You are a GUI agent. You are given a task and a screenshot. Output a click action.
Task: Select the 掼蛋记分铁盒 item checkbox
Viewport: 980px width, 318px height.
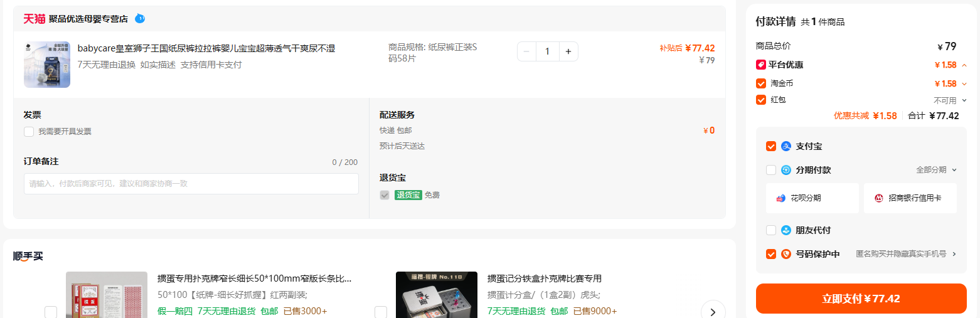click(381, 312)
